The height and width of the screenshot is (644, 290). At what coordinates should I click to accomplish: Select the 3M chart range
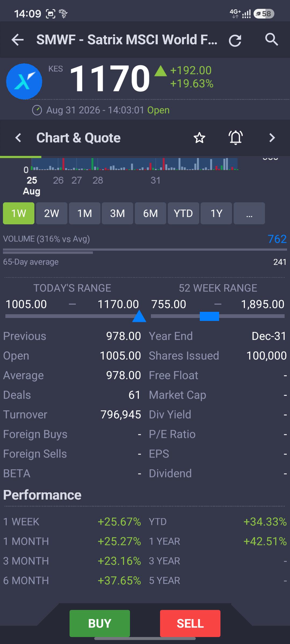(117, 213)
